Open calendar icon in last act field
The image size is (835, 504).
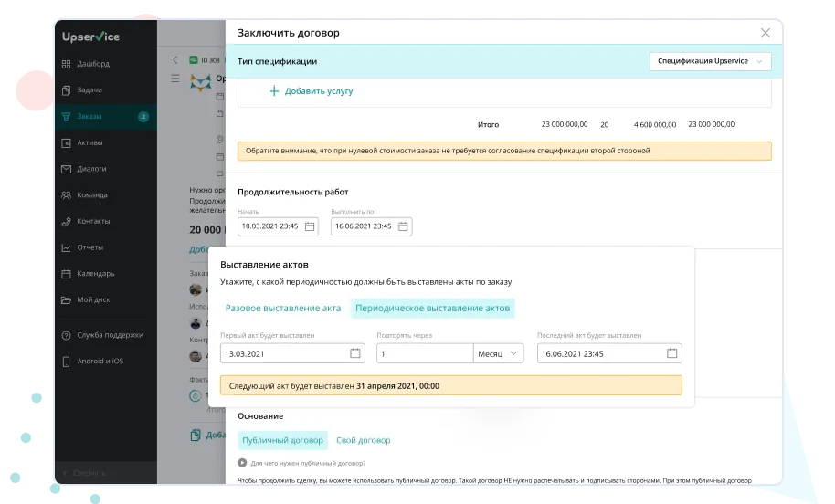[672, 352]
